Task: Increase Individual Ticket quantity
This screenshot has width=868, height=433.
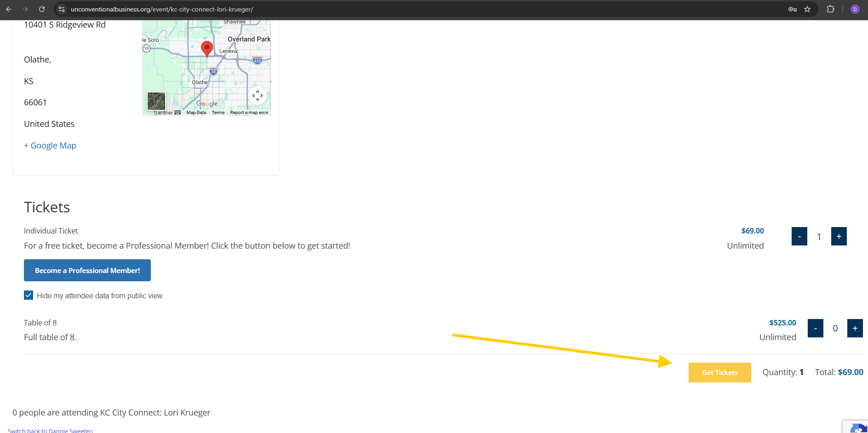Action: click(839, 236)
